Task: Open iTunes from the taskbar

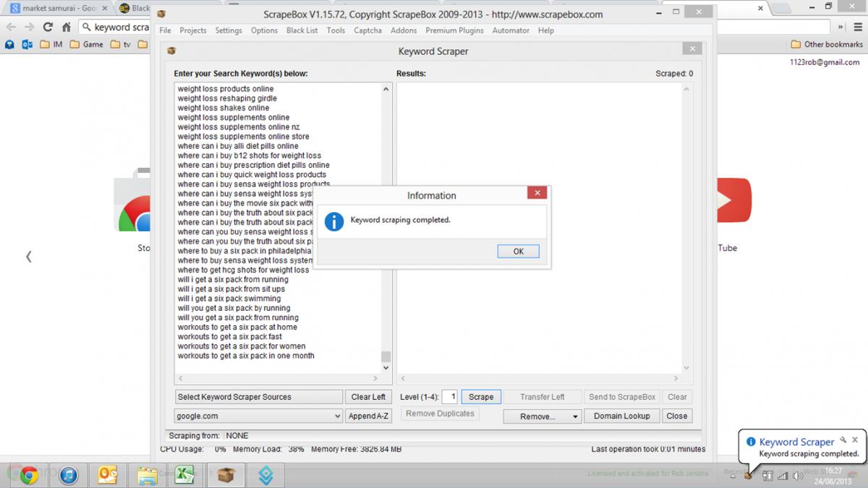Action: point(68,475)
